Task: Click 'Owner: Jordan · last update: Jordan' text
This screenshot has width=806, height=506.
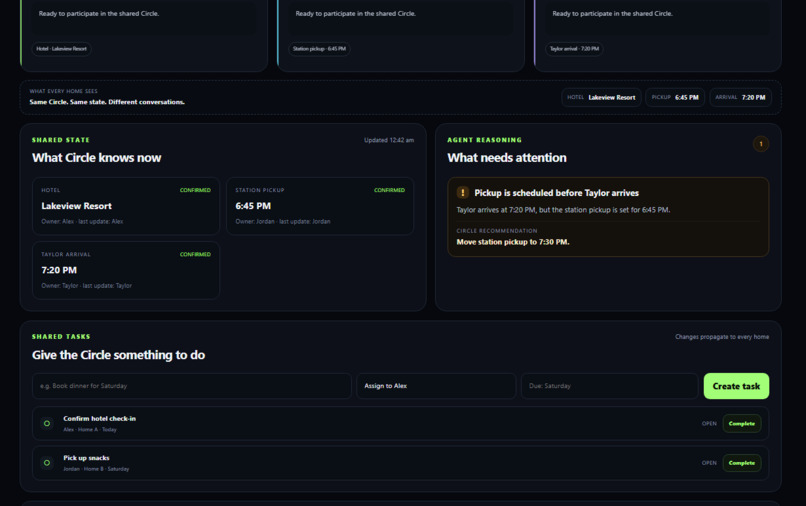Action: 283,222
